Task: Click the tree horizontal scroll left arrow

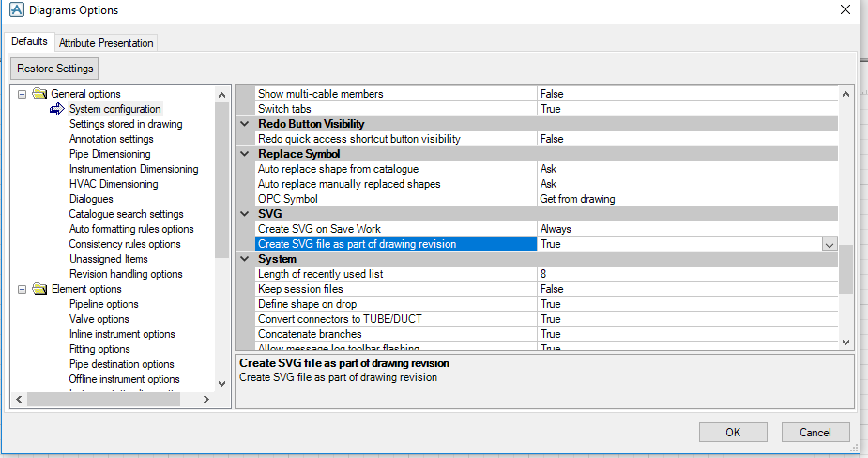Action: [19, 399]
